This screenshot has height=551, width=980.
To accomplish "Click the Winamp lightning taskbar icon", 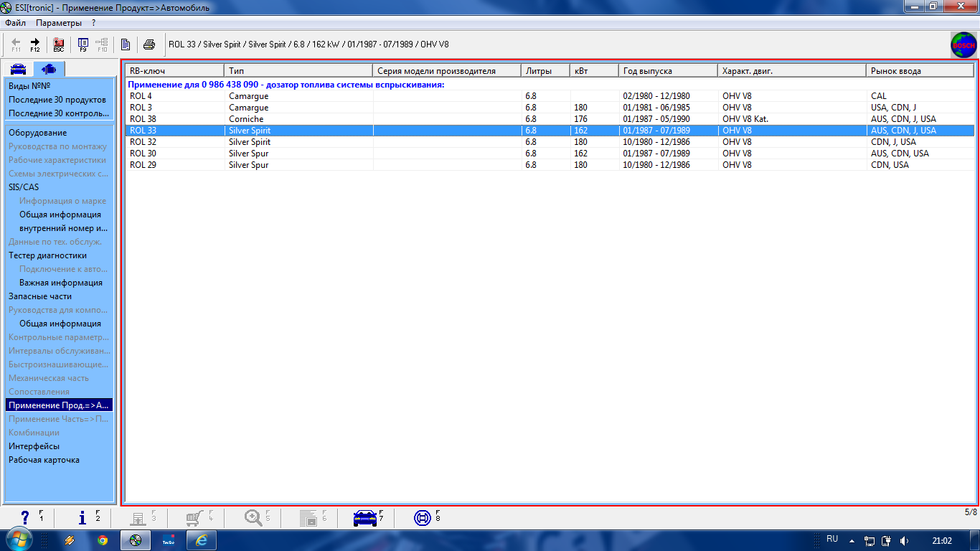I will coord(70,540).
